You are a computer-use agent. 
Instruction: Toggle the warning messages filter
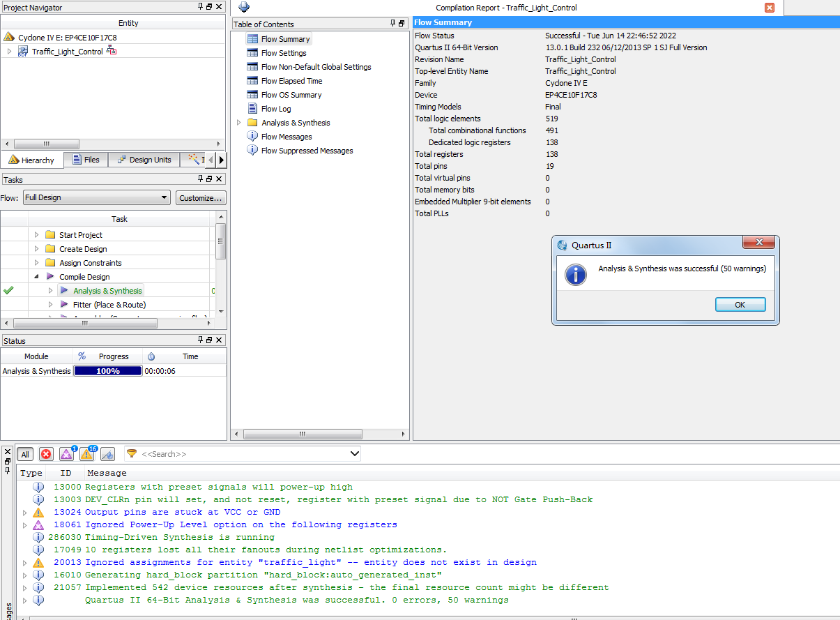87,454
